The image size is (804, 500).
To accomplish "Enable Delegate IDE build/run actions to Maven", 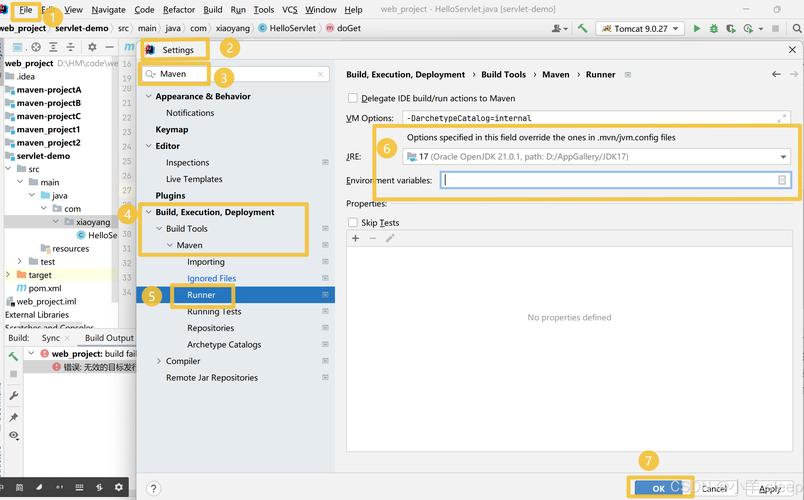I will point(352,98).
